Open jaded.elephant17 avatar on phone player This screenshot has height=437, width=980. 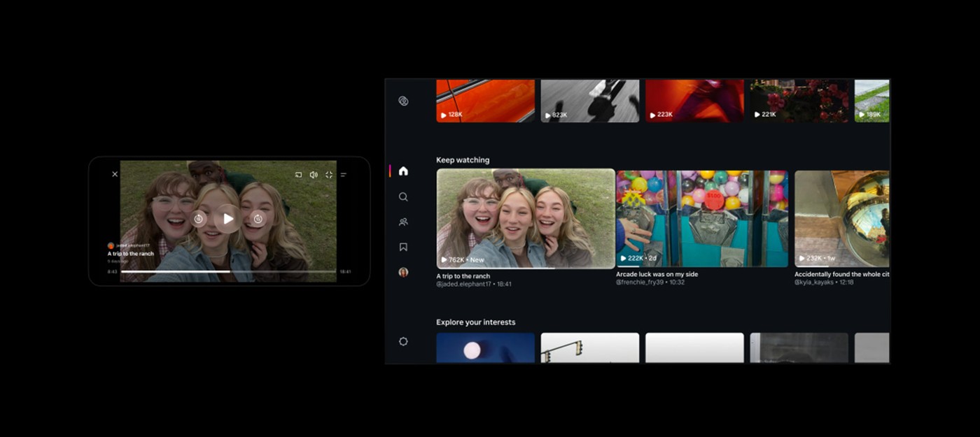click(x=111, y=246)
